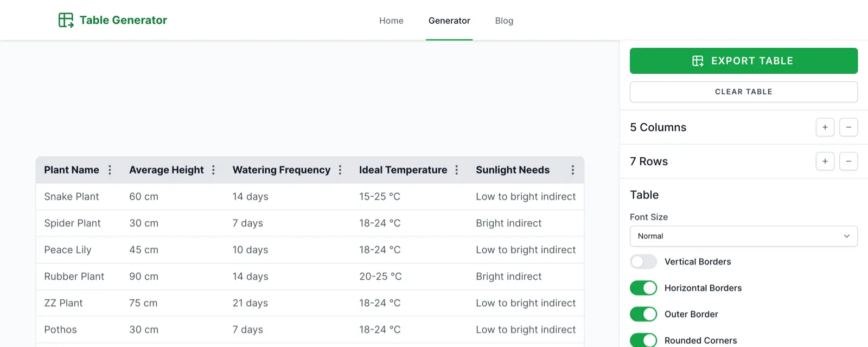Viewport: 868px width, 347px height.
Task: Disable the Horizontal Borders toggle
Action: pos(643,288)
